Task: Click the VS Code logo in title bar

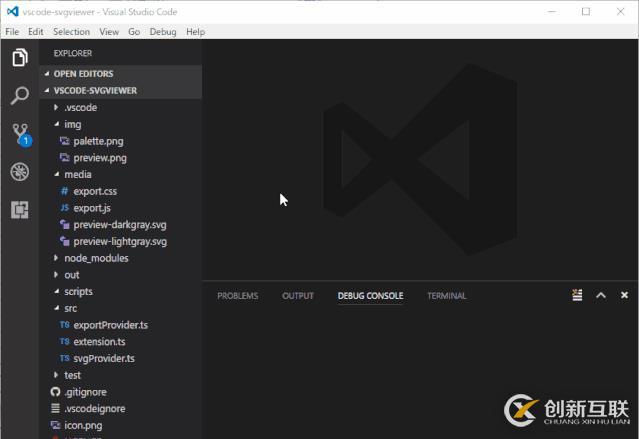Action: click(13, 11)
